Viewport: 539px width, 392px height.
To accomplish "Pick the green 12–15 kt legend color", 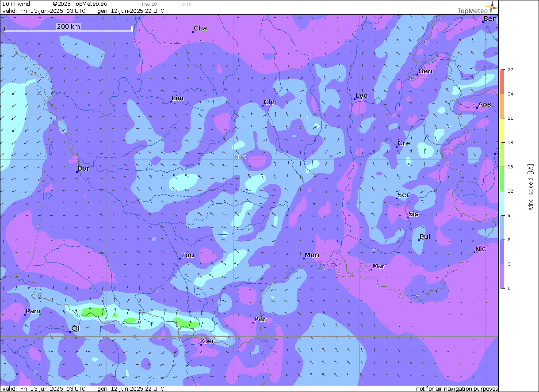I will click(x=502, y=179).
